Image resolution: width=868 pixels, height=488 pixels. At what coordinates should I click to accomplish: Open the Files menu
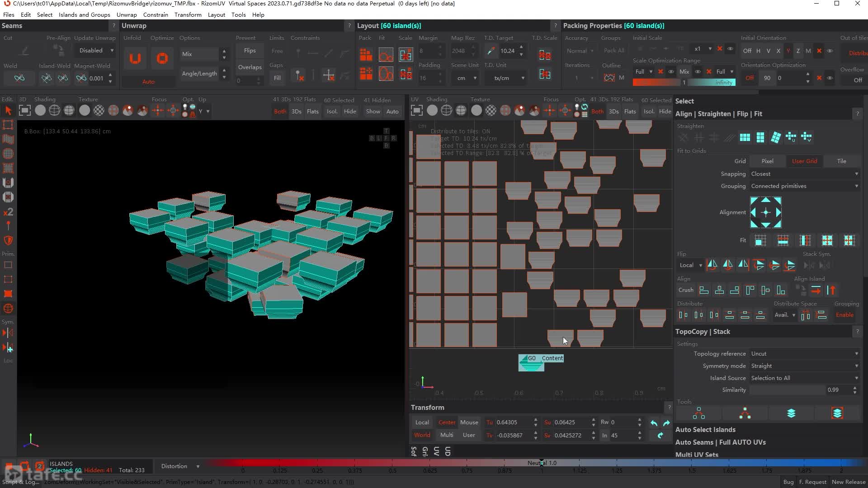point(9,14)
